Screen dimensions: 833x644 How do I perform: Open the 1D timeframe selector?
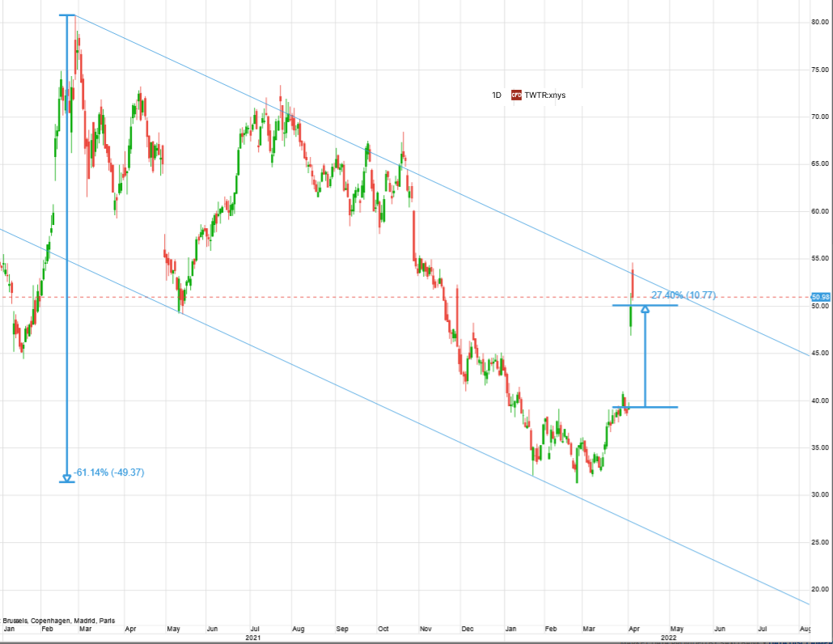pos(497,95)
